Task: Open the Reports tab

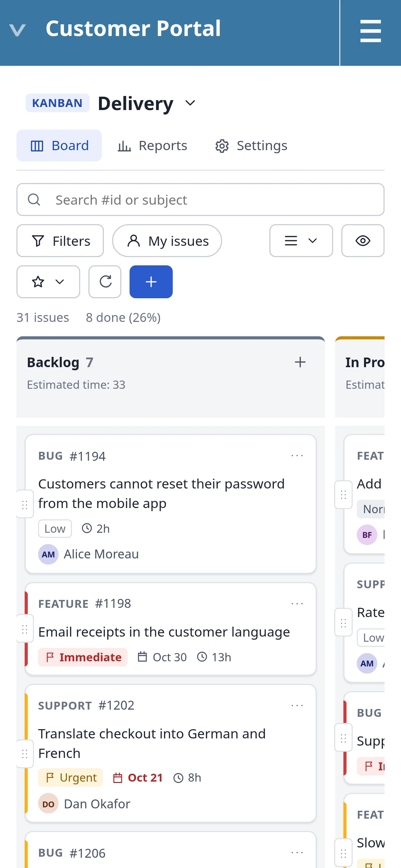Action: pos(153,145)
